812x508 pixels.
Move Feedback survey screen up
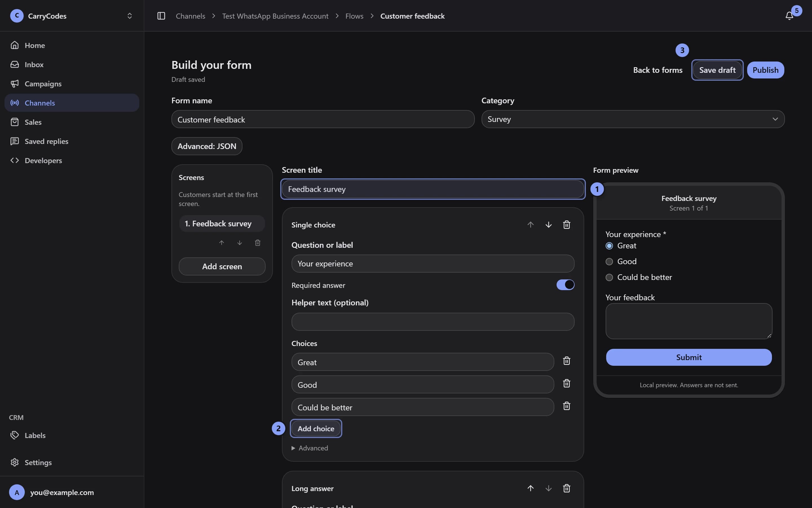[221, 243]
